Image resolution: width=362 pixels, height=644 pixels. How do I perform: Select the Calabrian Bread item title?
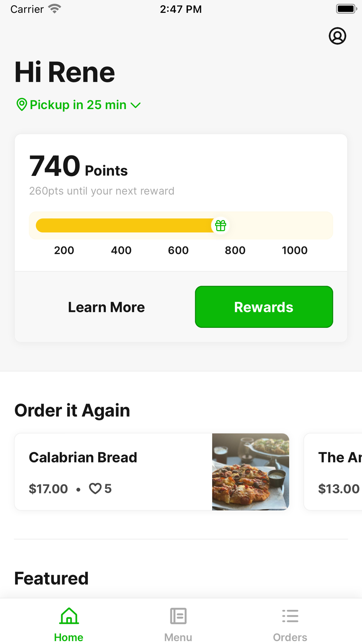pos(83,458)
